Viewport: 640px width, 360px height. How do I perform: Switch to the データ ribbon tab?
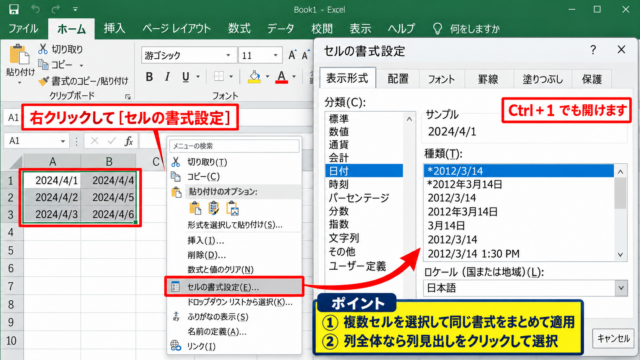coord(280,29)
